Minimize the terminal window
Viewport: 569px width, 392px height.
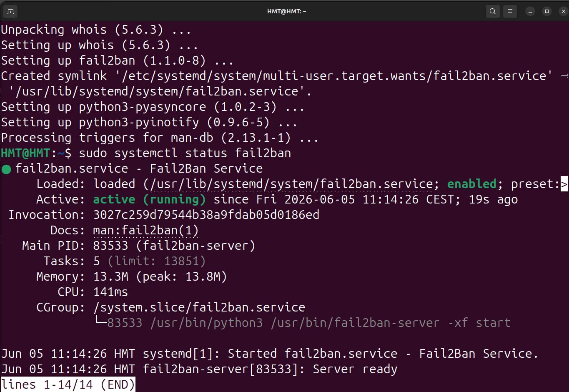coord(530,11)
